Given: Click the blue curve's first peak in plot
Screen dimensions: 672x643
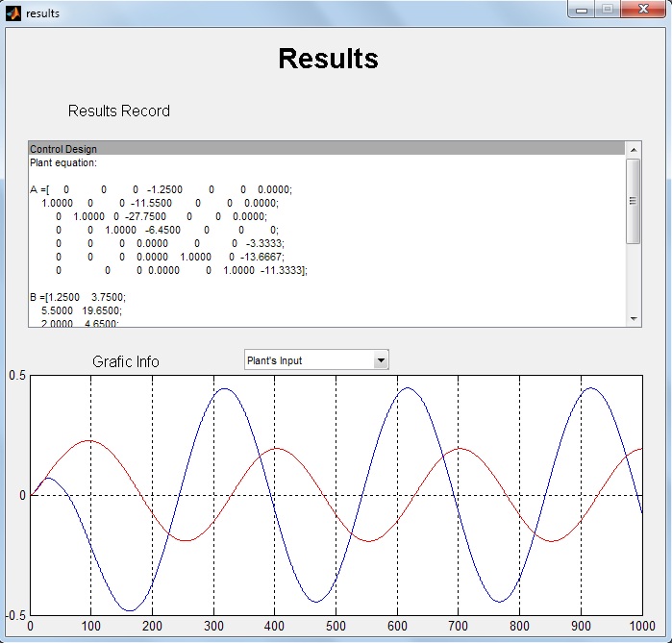Looking at the screenshot, I should tap(48, 478).
